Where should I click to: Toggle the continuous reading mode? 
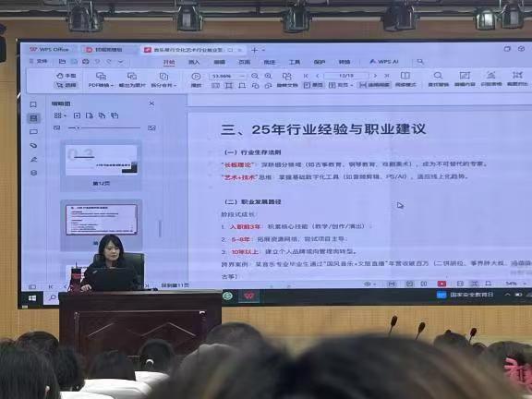pyautogui.click(x=375, y=85)
